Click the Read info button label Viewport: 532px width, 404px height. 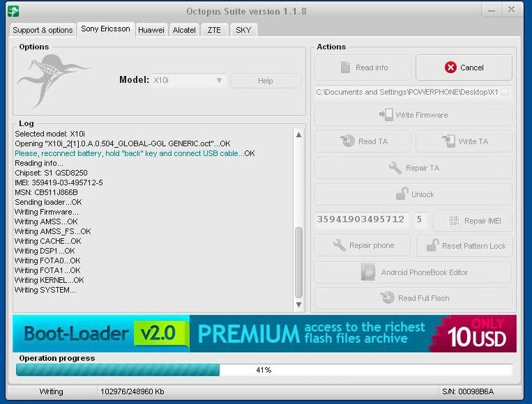point(372,68)
